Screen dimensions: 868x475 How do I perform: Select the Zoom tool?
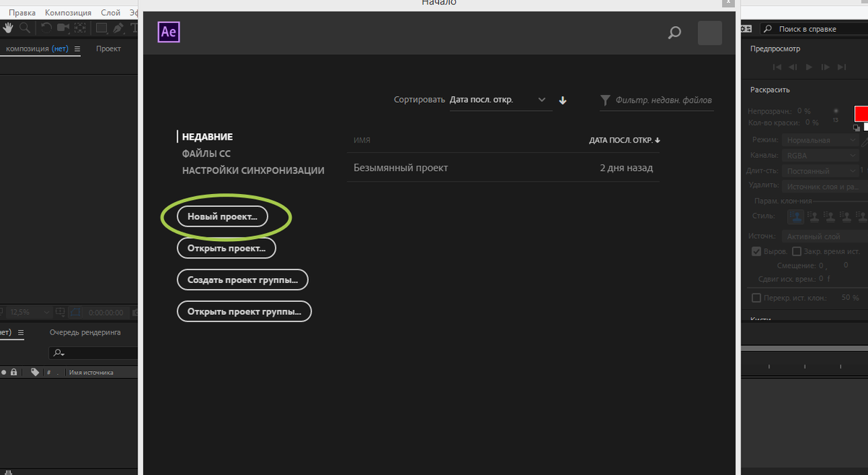[x=25, y=28]
